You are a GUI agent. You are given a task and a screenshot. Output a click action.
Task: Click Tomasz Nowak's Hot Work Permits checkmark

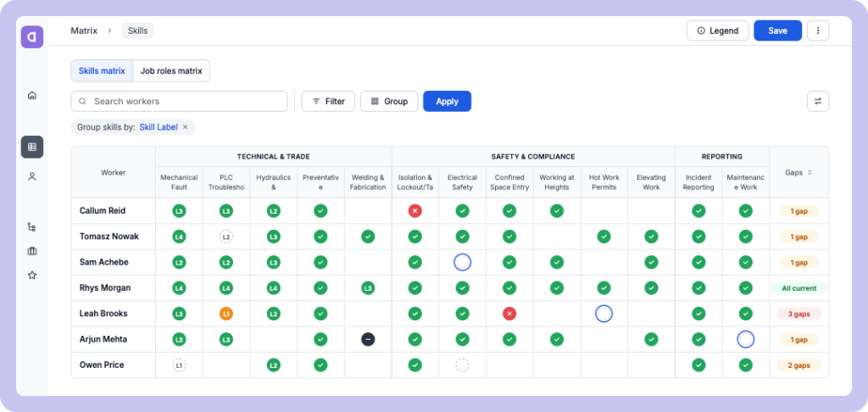coord(604,237)
